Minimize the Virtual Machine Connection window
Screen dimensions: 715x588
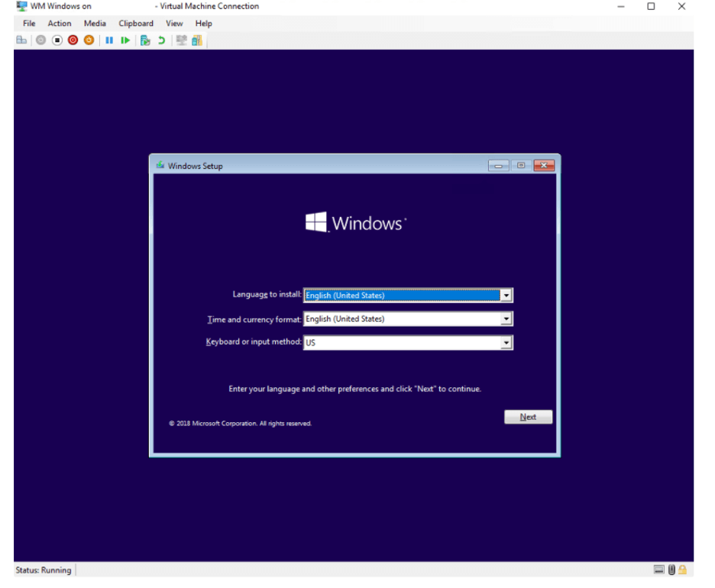(x=620, y=6)
